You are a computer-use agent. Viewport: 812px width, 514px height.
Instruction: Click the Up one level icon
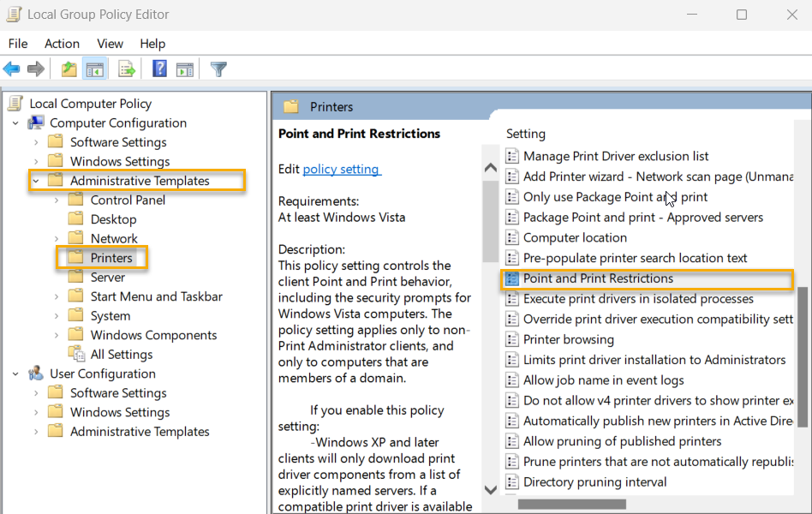point(68,69)
